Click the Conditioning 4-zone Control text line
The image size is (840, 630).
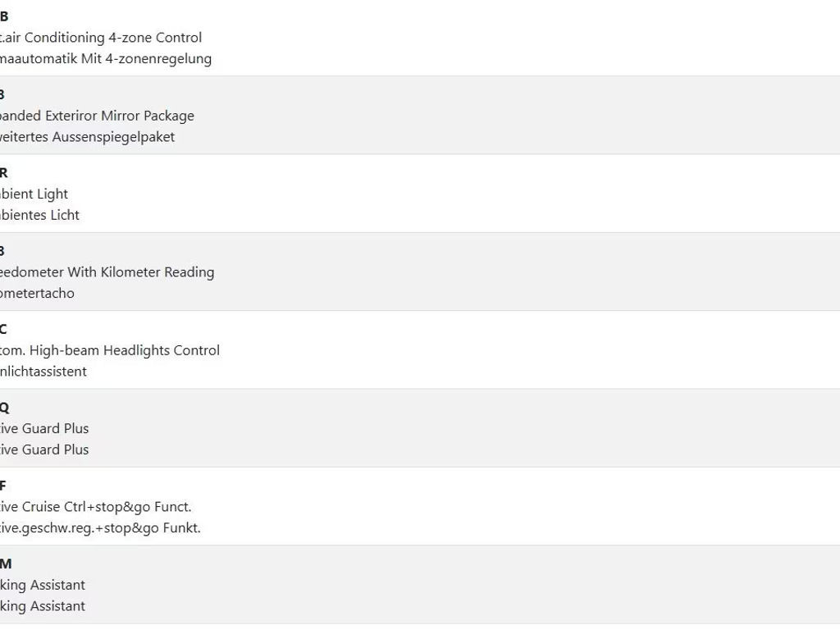tap(100, 38)
